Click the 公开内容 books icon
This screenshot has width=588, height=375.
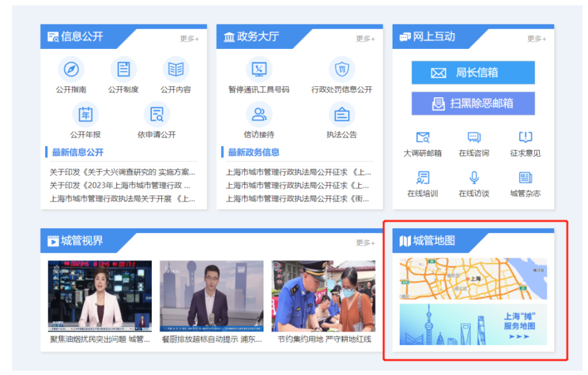[175, 69]
